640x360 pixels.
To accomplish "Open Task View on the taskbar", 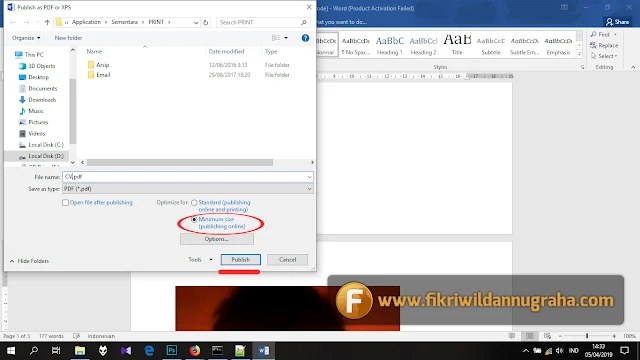I will (56, 351).
